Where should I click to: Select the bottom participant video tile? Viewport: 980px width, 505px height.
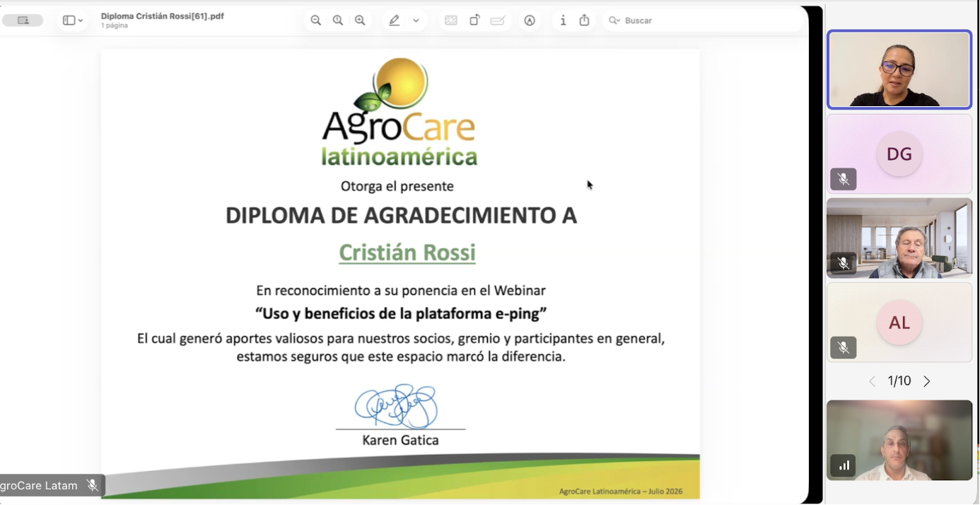pos(899,440)
